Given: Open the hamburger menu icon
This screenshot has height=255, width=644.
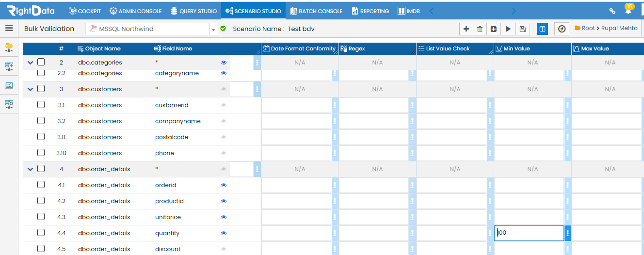Looking at the screenshot, I should (x=9, y=28).
